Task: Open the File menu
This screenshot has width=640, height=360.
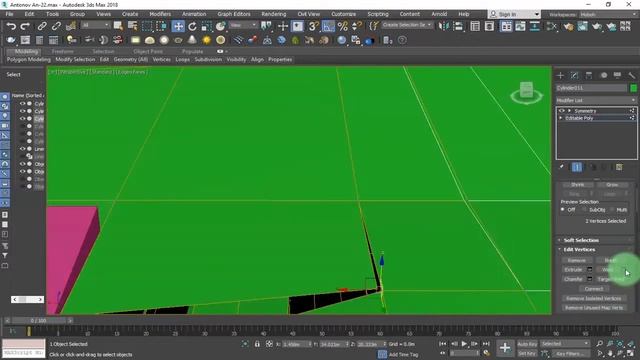Action: (9, 14)
